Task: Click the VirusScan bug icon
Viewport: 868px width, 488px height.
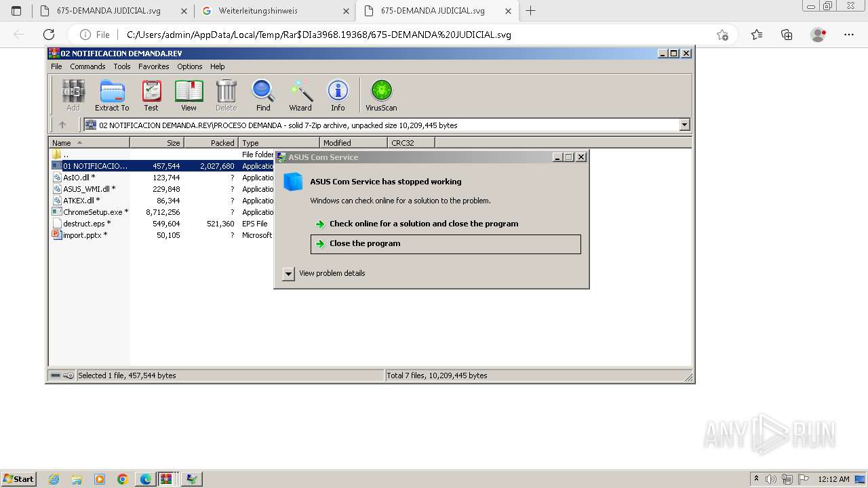Action: (x=381, y=95)
